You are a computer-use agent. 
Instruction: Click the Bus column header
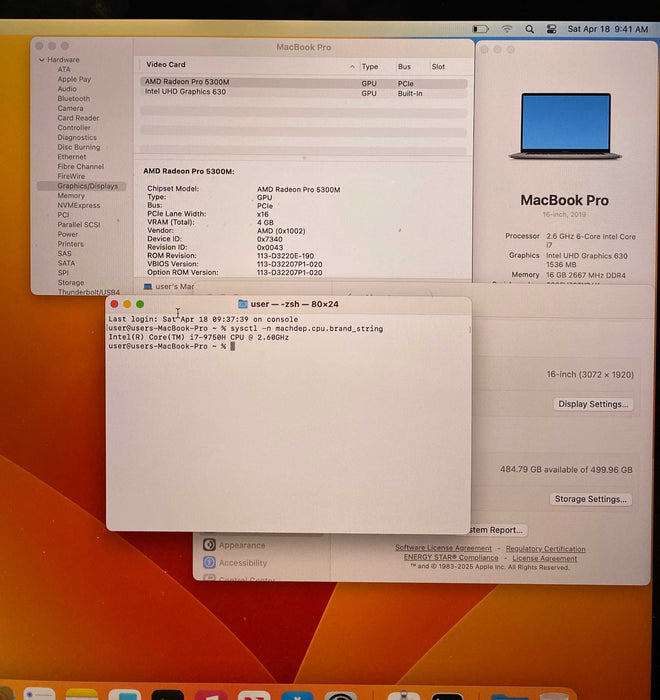pyautogui.click(x=404, y=67)
